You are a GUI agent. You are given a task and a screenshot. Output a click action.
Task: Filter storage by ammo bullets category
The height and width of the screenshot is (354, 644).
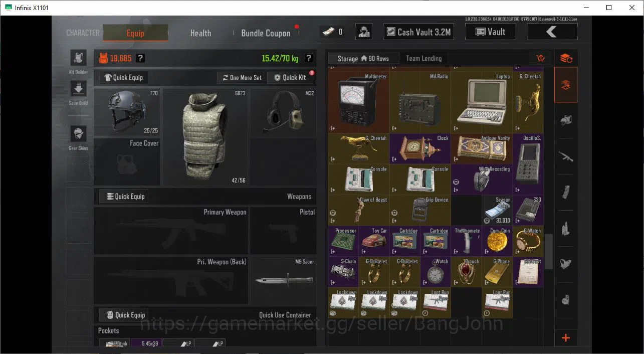(566, 228)
